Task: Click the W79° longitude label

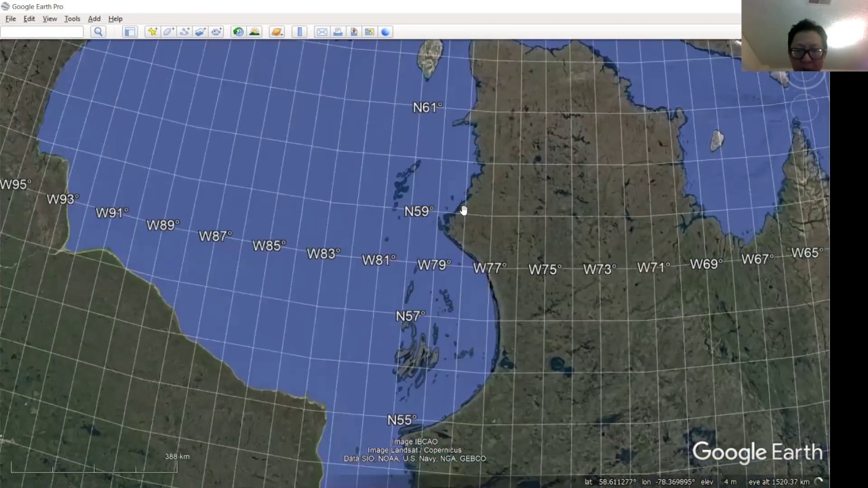Action: pos(434,265)
